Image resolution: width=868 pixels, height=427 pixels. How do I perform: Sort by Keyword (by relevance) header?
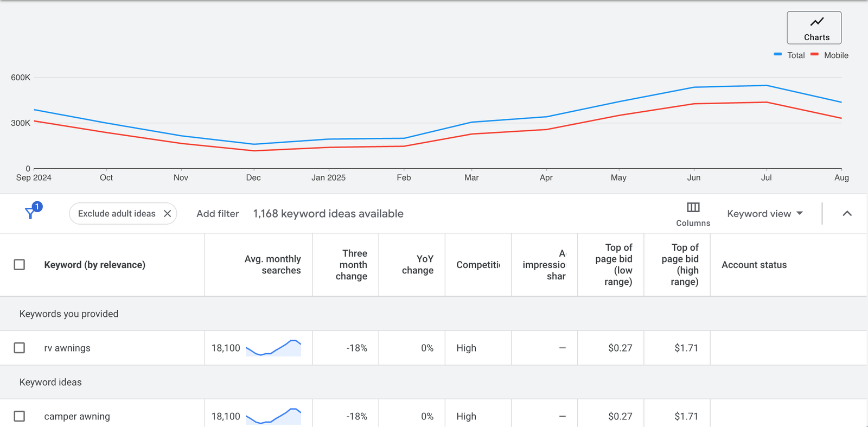pyautogui.click(x=94, y=265)
